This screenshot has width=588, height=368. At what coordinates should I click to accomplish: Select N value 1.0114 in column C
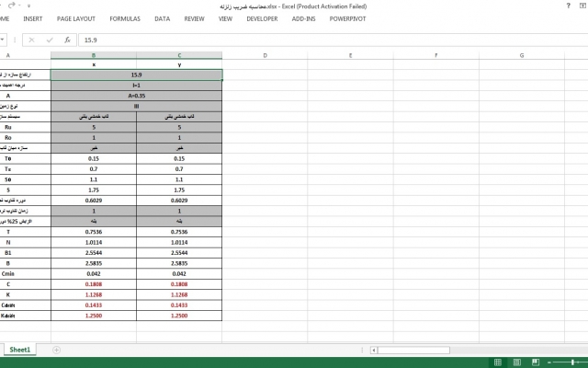click(x=179, y=242)
